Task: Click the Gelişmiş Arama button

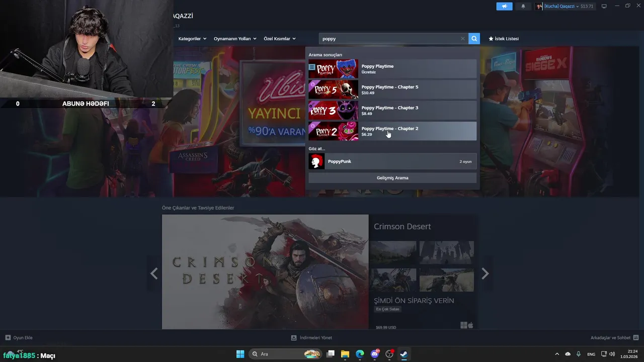Action: [x=392, y=178]
